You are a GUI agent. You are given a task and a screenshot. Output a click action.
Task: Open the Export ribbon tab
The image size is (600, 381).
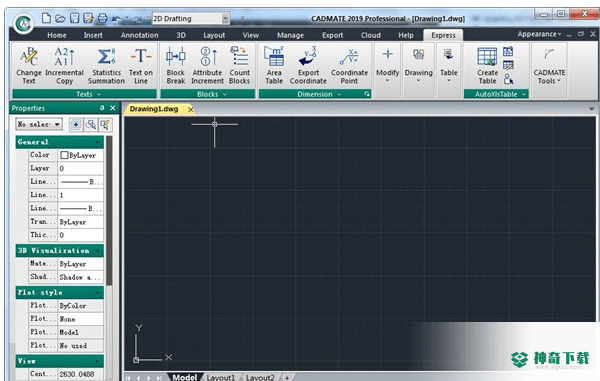tap(333, 35)
